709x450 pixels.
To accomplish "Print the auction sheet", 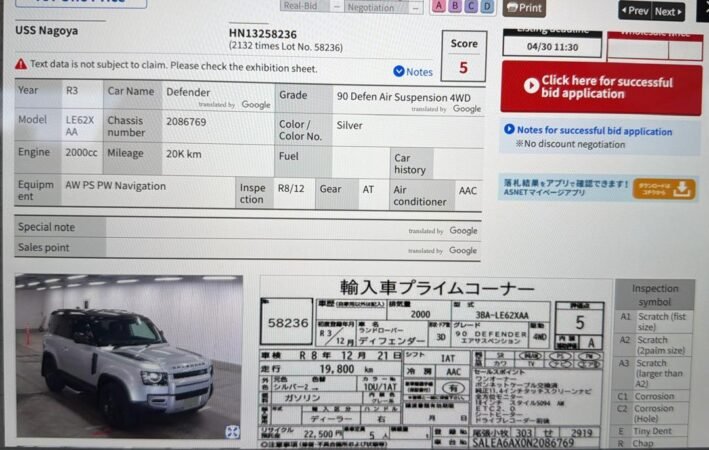I will 524,8.
